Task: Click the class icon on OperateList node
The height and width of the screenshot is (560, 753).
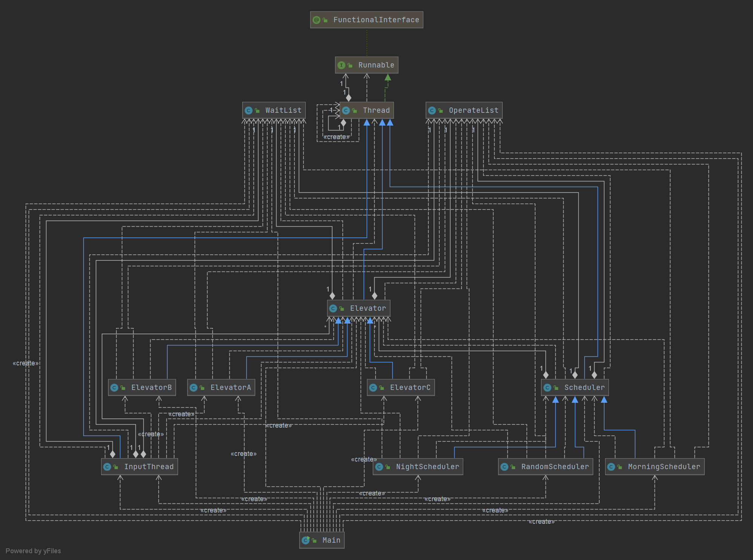Action: [432, 110]
